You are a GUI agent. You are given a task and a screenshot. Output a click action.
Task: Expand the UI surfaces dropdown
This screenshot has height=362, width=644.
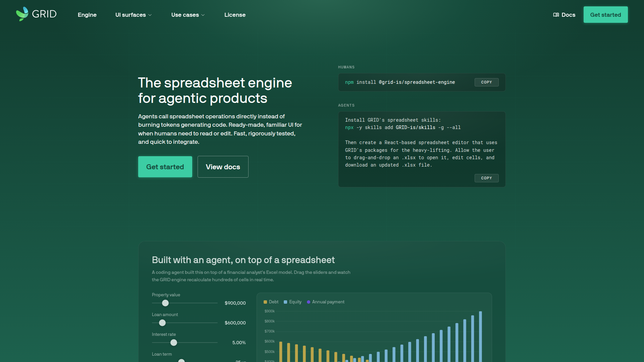[x=133, y=15]
